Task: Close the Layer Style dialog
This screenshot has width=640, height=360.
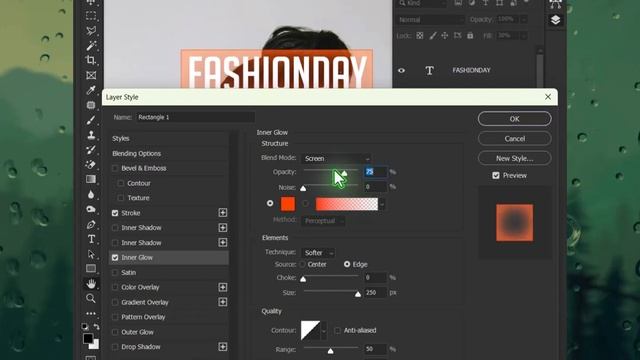Action: click(x=548, y=97)
